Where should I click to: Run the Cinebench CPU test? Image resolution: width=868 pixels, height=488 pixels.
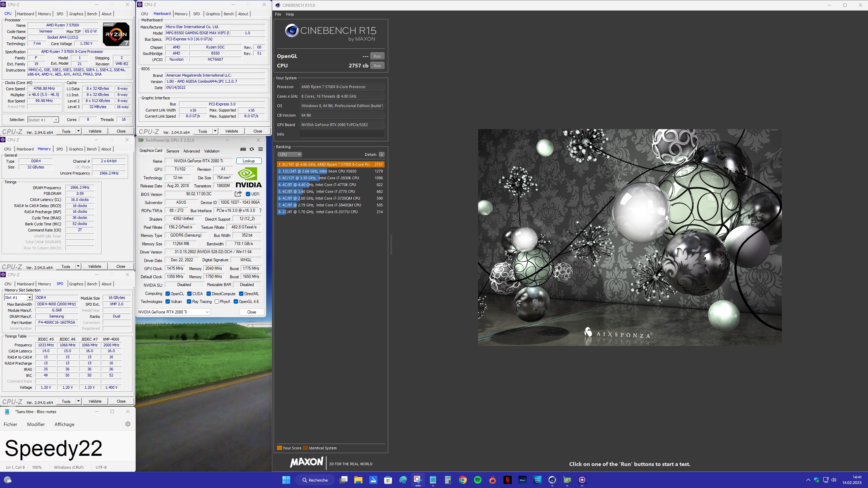point(377,66)
